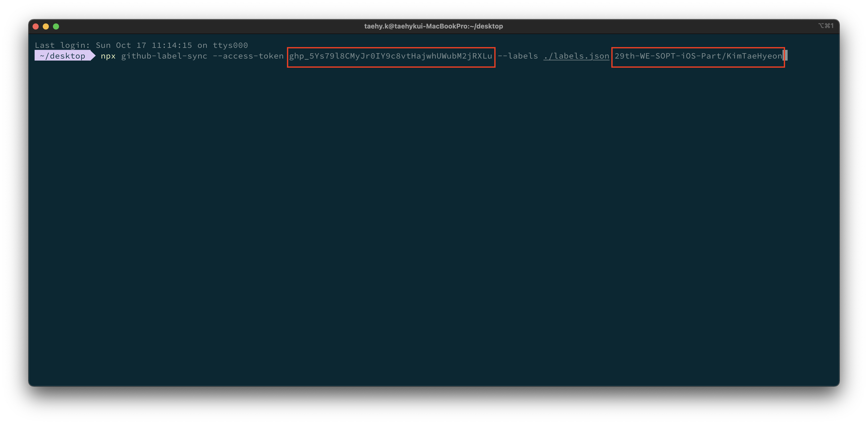Image resolution: width=868 pixels, height=424 pixels.
Task: Click the block cursor at line end
Action: pyautogui.click(x=785, y=56)
